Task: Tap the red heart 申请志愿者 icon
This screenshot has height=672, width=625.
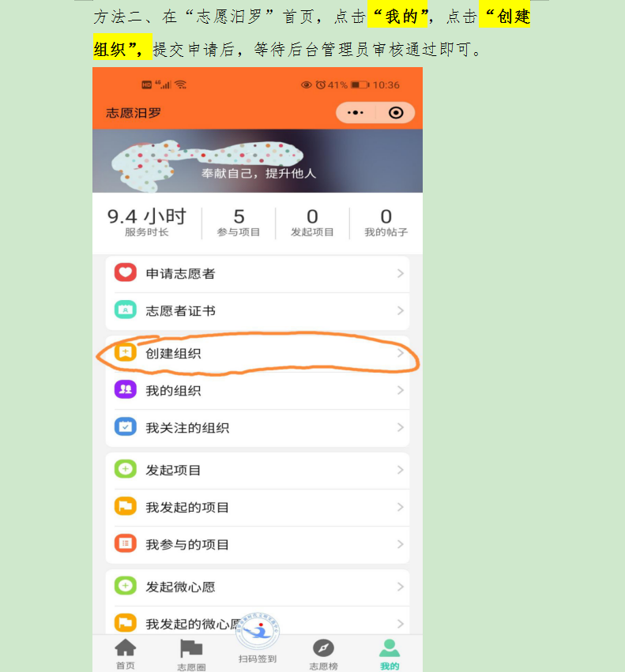Action: (x=126, y=272)
